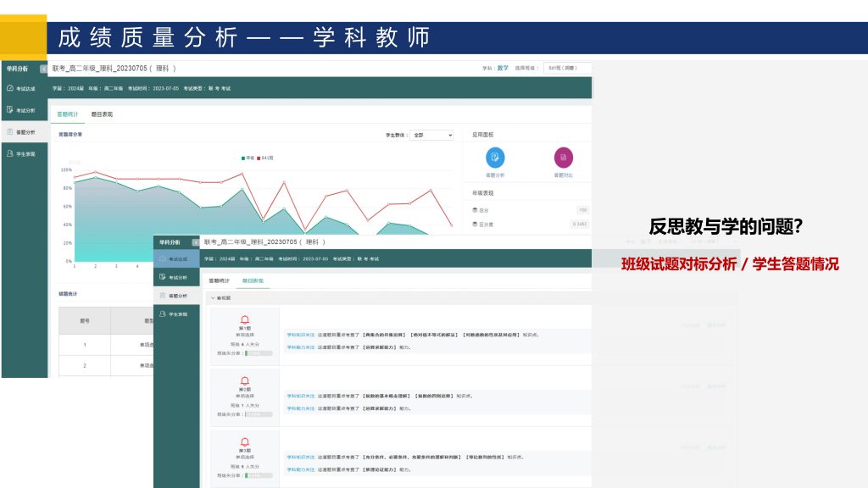Viewport: 868px width, 488px height.
Task: Click the 数学 subject link
Action: [503, 68]
